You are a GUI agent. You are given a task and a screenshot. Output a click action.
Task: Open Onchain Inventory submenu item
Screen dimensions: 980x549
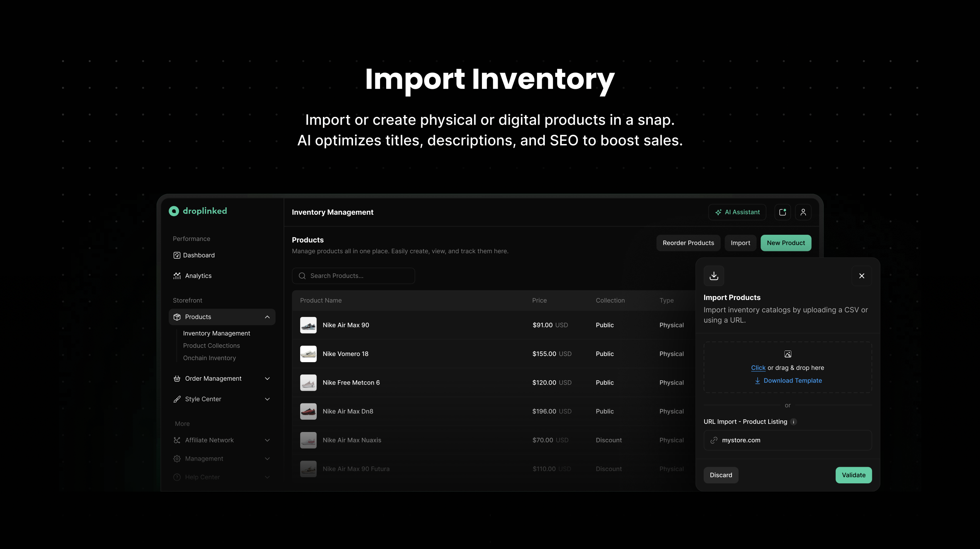[210, 358]
